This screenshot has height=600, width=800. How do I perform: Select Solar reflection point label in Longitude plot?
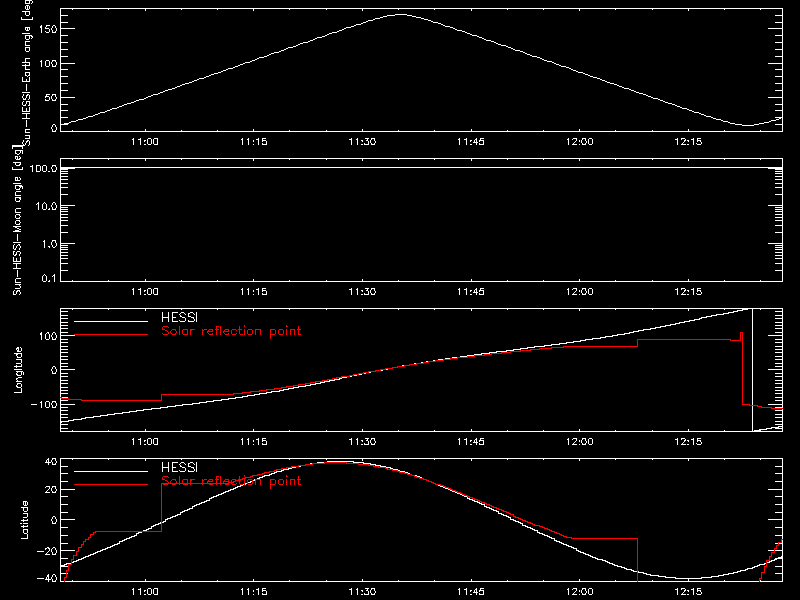pyautogui.click(x=231, y=331)
